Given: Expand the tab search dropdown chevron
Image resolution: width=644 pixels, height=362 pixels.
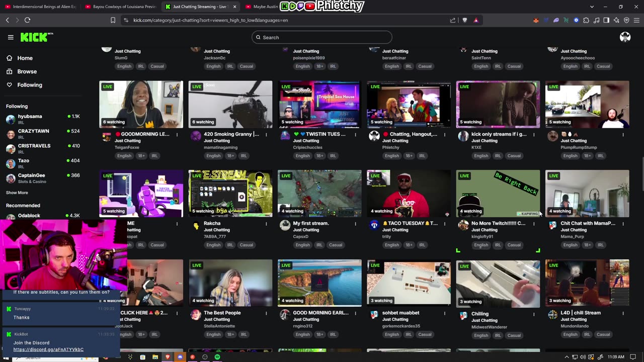Looking at the screenshot, I should pyautogui.click(x=592, y=7).
